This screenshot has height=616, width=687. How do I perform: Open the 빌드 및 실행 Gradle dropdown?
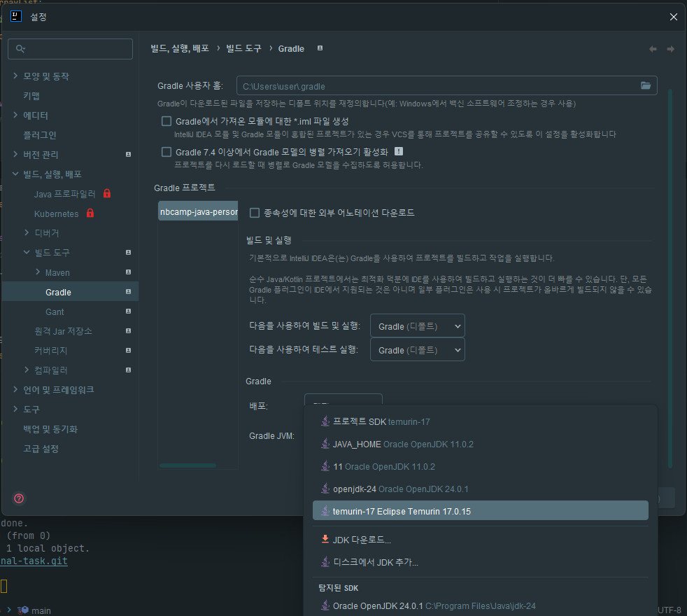tap(418, 325)
